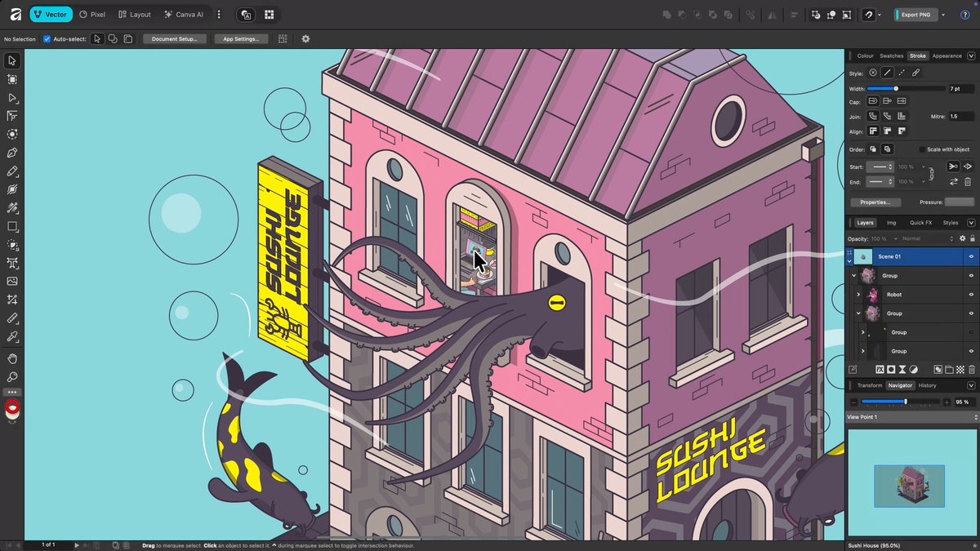Select the colour picker eyedropper tool
The image size is (980, 551).
pyautogui.click(x=12, y=336)
